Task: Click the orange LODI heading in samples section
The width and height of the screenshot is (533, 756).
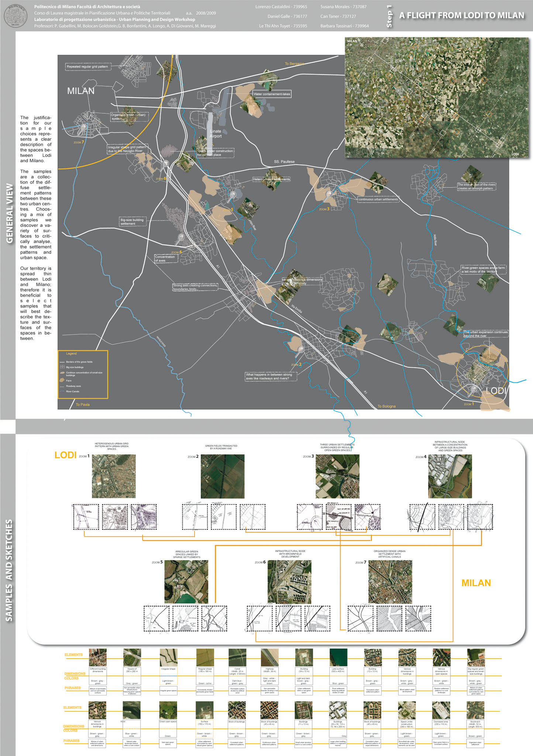Action: coord(65,455)
